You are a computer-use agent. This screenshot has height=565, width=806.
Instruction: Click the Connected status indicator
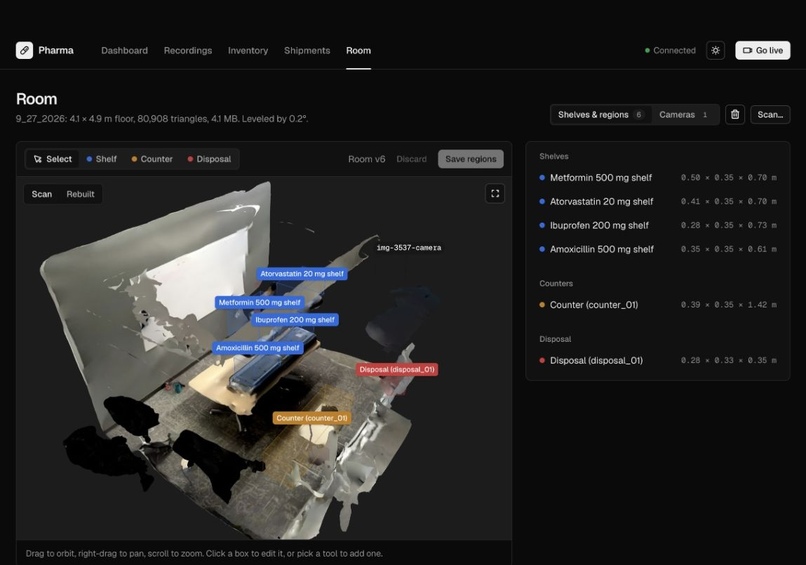(x=670, y=50)
